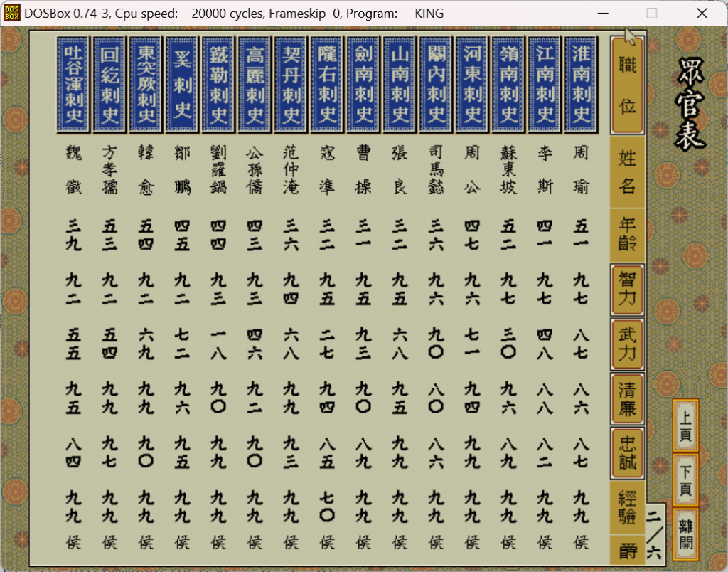Click official name 張良
The image size is (728, 572).
400,169
